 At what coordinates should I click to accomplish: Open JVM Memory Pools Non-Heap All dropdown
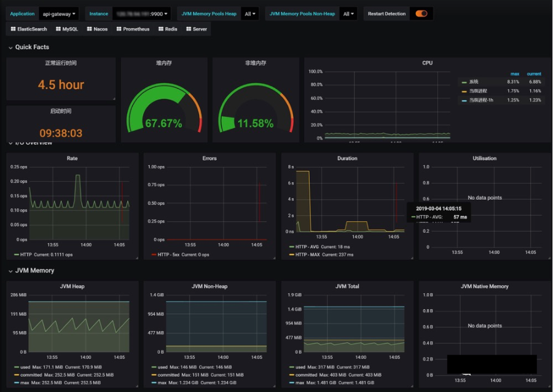click(x=348, y=14)
